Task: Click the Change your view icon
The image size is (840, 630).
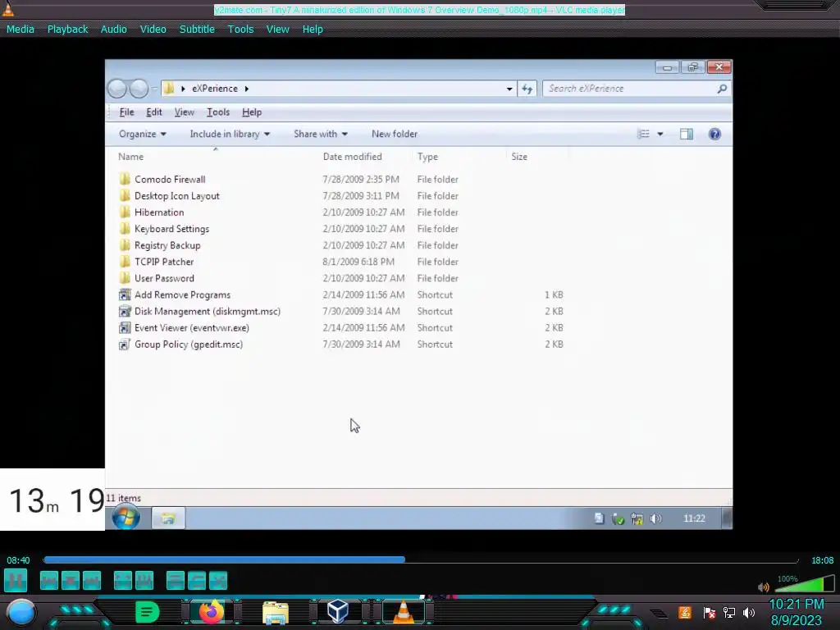Action: pos(644,134)
